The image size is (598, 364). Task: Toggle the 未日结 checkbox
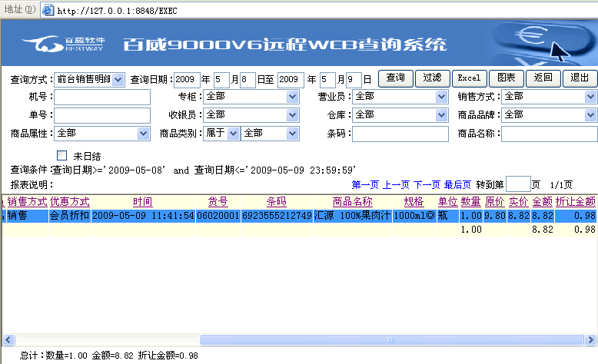tap(63, 155)
